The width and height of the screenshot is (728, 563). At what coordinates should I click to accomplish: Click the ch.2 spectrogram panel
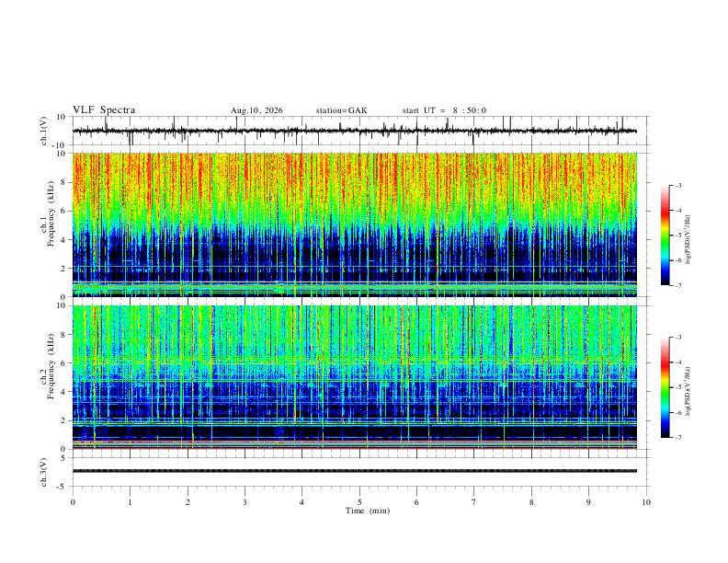click(x=354, y=377)
